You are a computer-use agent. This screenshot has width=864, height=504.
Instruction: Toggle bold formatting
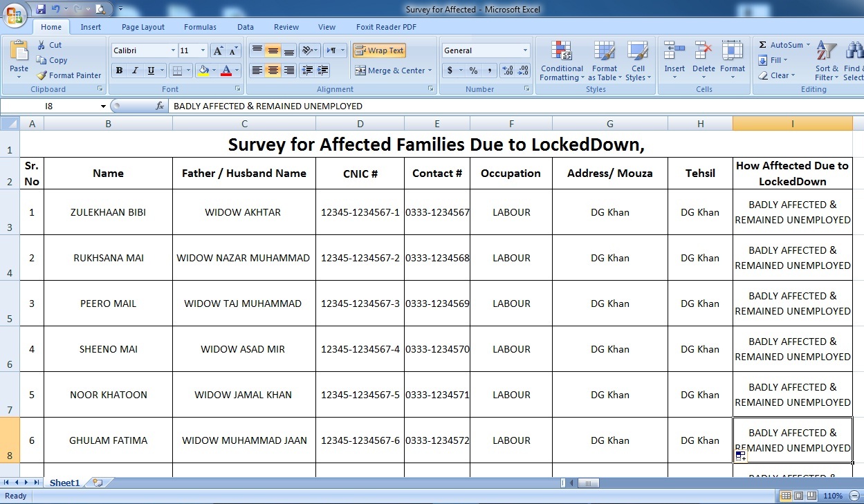coord(119,71)
